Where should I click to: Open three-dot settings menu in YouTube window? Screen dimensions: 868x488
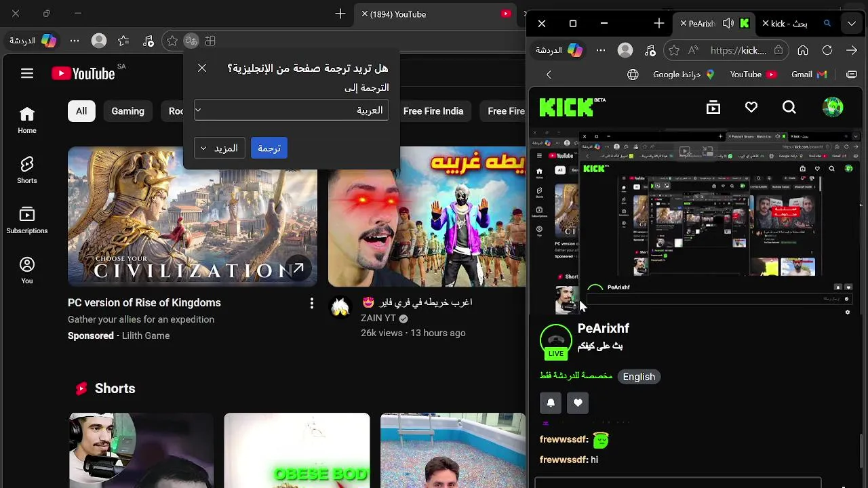point(75,41)
